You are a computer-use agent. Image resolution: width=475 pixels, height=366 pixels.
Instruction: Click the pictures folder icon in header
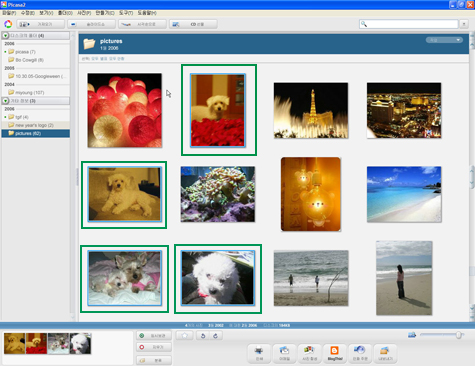[89, 44]
